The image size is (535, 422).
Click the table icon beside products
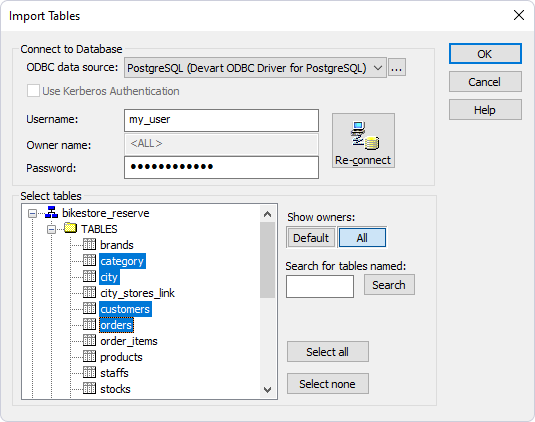pos(89,356)
